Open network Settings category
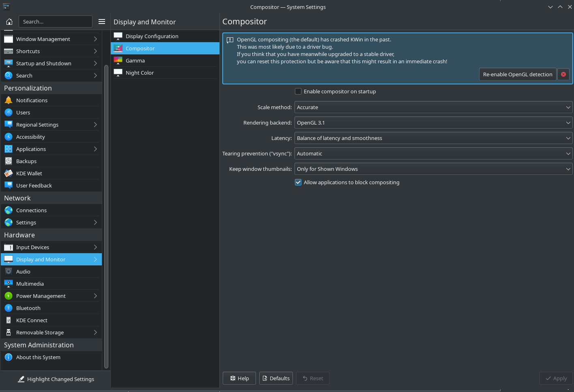The image size is (574, 392). [51, 222]
